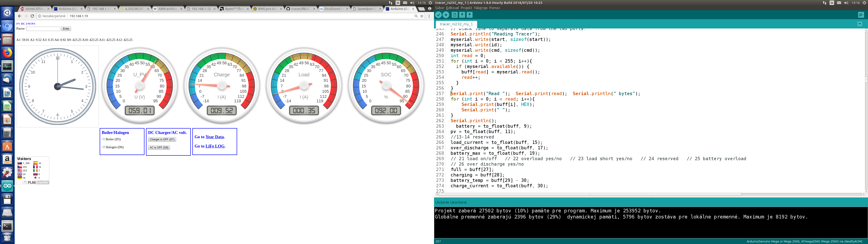Click Charger is OFF (D7) toggle button

[162, 139]
